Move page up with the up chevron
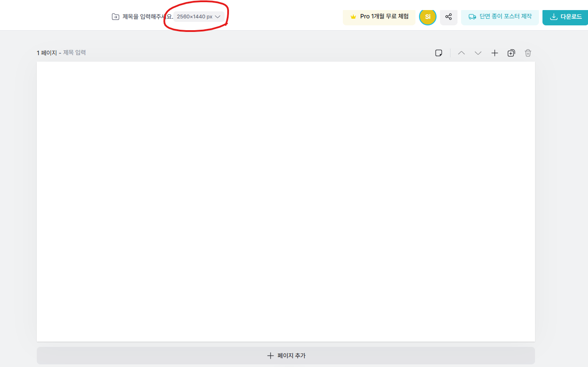Screen dimensions: 588x367 coord(461,53)
